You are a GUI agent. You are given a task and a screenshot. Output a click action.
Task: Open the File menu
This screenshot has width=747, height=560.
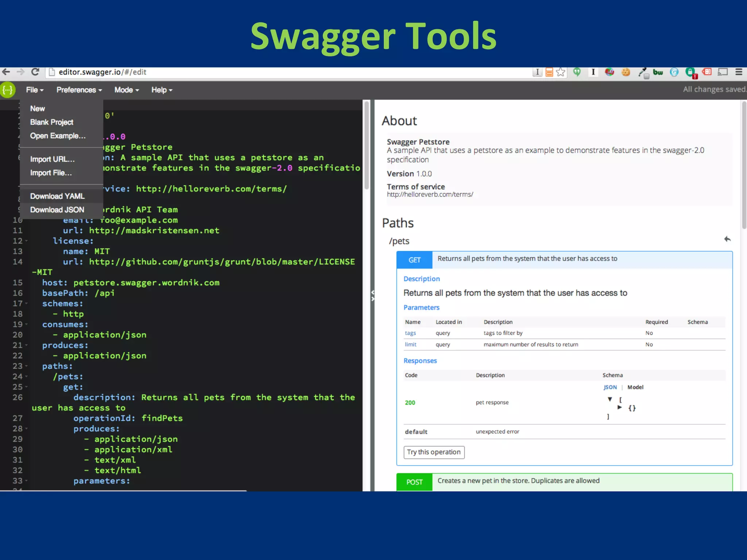[x=35, y=90]
